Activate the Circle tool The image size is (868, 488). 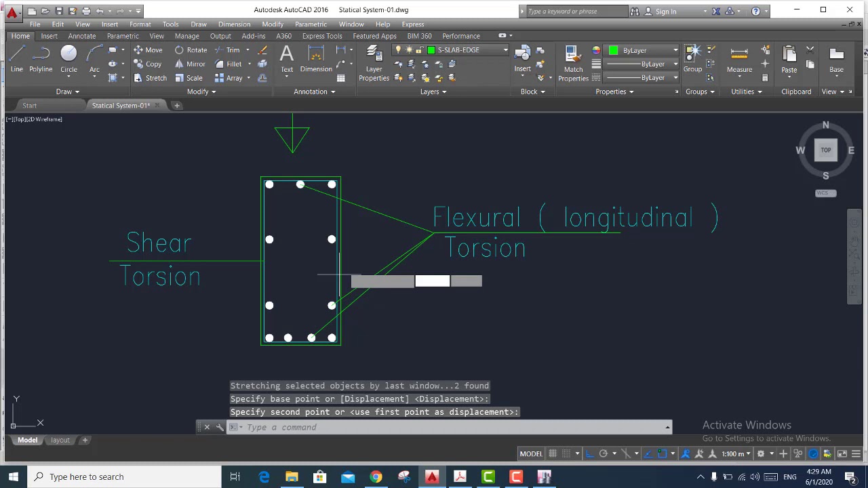pos(68,59)
